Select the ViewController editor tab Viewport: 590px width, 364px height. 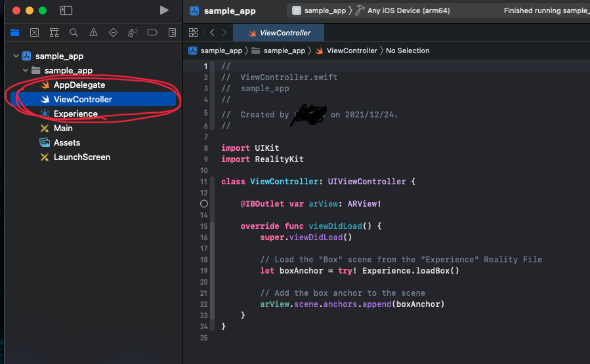[x=278, y=33]
